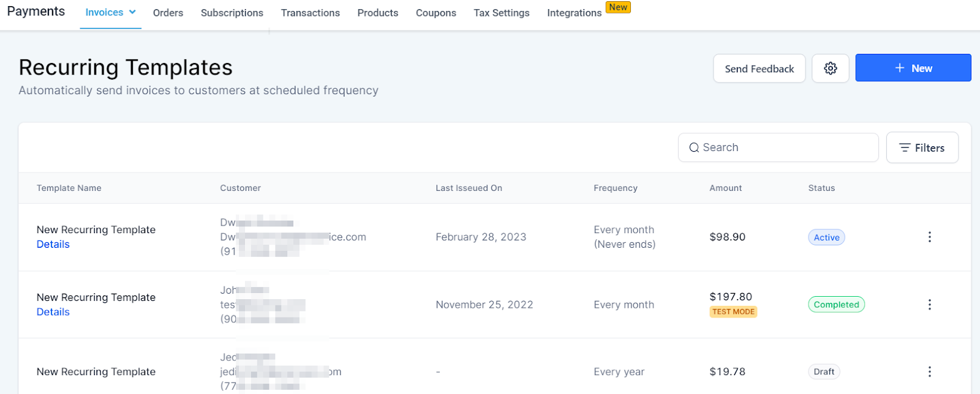This screenshot has width=980, height=394.
Task: Click the Send Feedback button
Action: (759, 69)
